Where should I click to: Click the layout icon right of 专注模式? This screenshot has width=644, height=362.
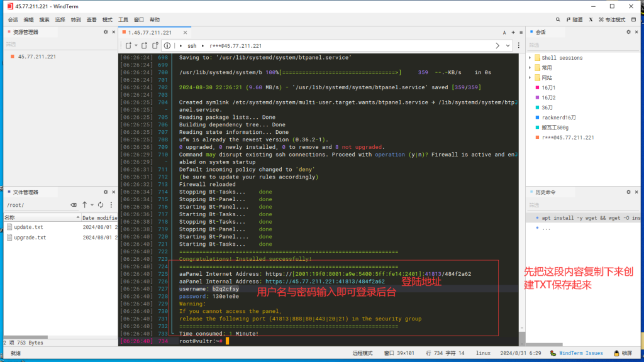(x=634, y=19)
